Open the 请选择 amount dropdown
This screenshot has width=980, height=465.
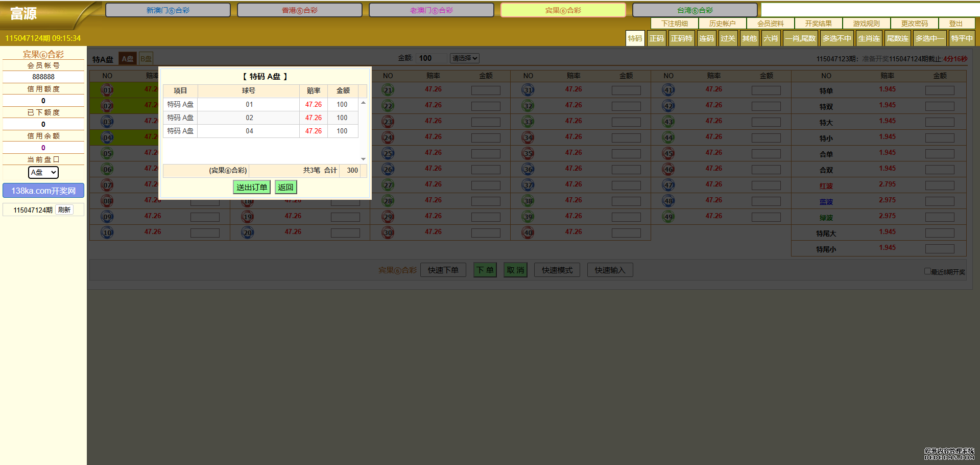(x=464, y=58)
